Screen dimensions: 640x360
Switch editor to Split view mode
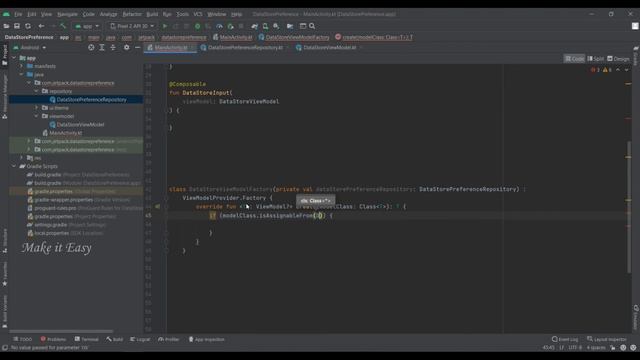pyautogui.click(x=596, y=59)
